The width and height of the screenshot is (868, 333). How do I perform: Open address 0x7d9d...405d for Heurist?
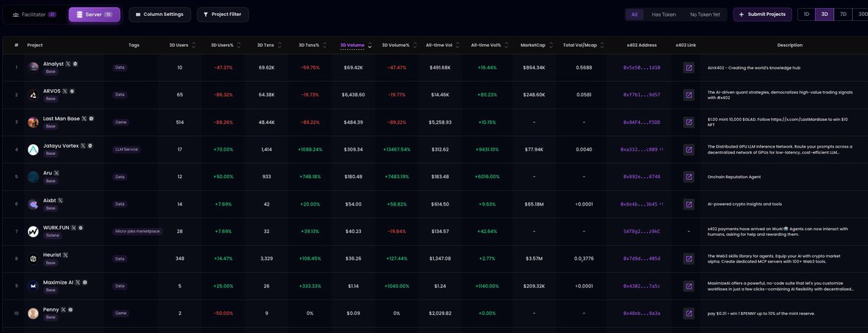coord(642,258)
